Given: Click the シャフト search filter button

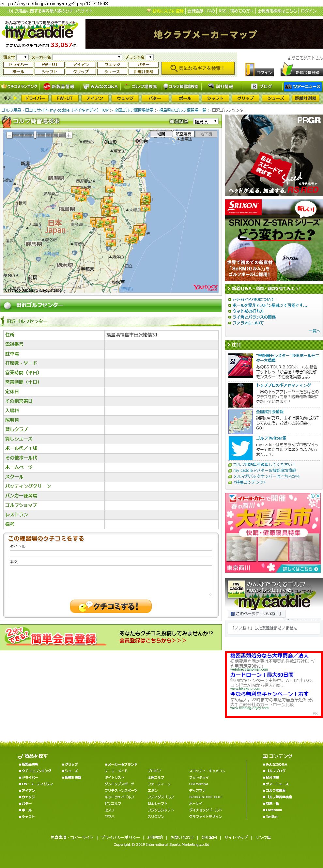Looking at the screenshot, I should point(50,71).
